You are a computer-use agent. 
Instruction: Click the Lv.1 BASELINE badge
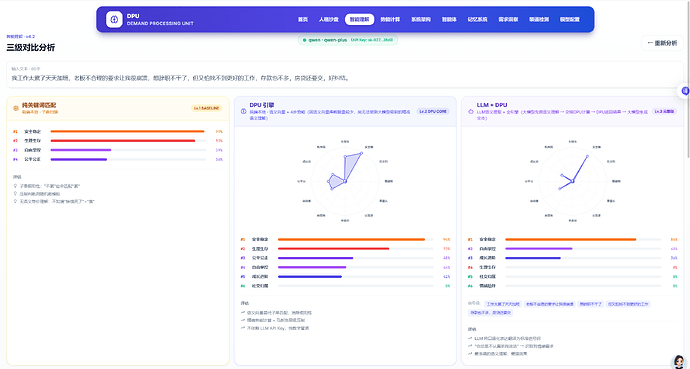point(206,108)
